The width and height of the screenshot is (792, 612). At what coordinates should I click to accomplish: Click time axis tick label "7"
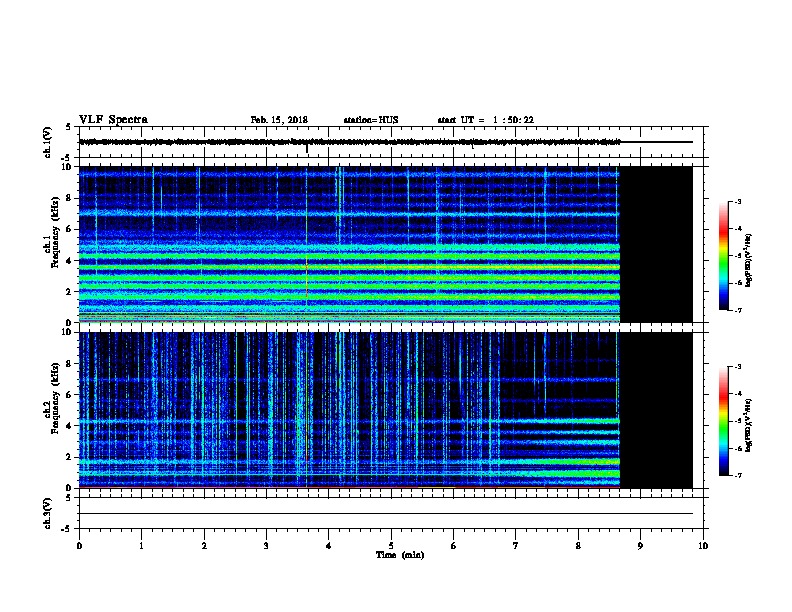(516, 546)
